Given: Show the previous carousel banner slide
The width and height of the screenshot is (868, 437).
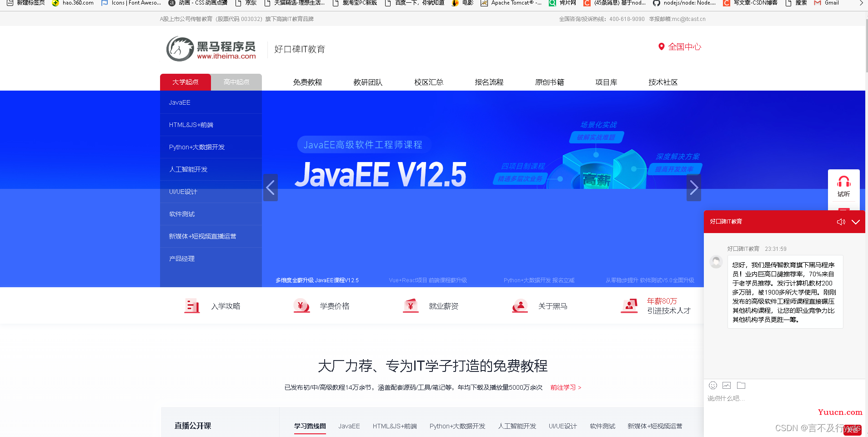Looking at the screenshot, I should tap(271, 187).
